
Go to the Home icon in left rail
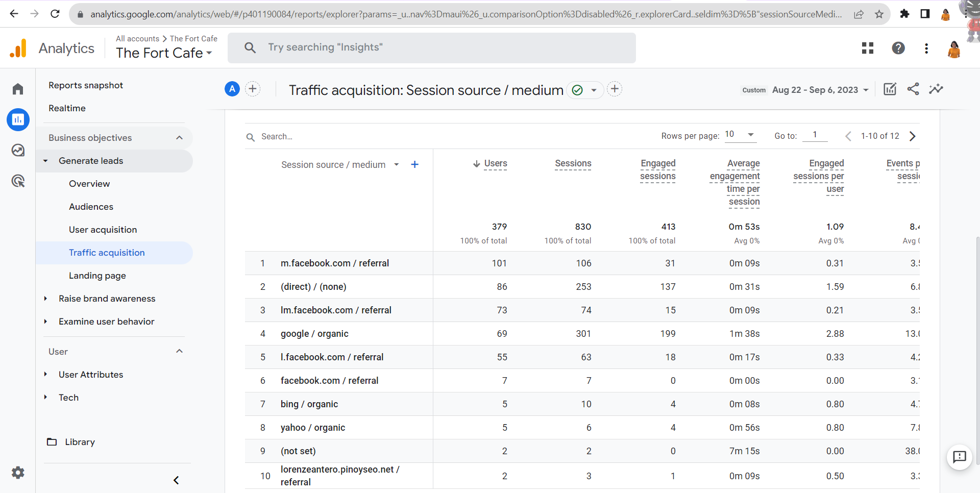(x=18, y=89)
